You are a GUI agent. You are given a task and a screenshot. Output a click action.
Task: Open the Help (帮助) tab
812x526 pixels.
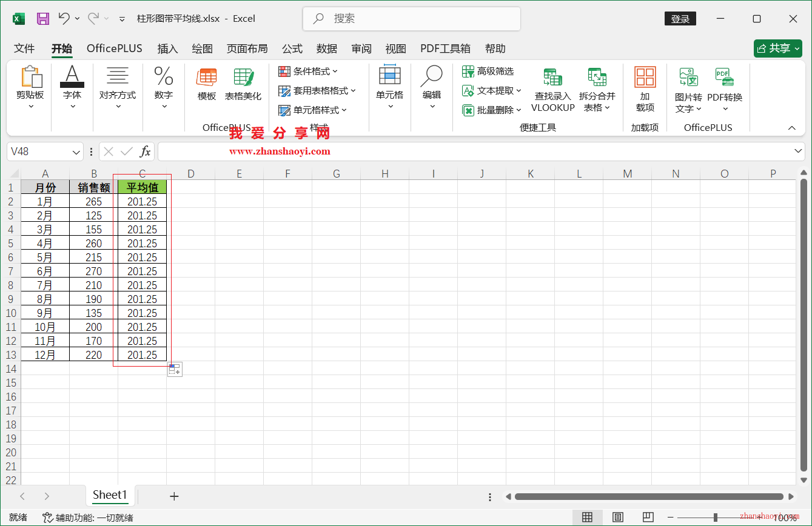tap(495, 48)
